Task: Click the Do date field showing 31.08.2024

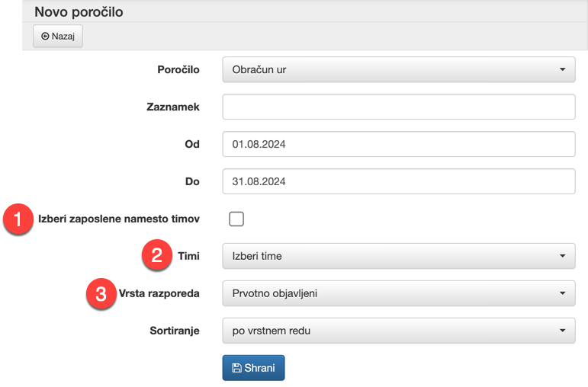Action: pyautogui.click(x=398, y=181)
